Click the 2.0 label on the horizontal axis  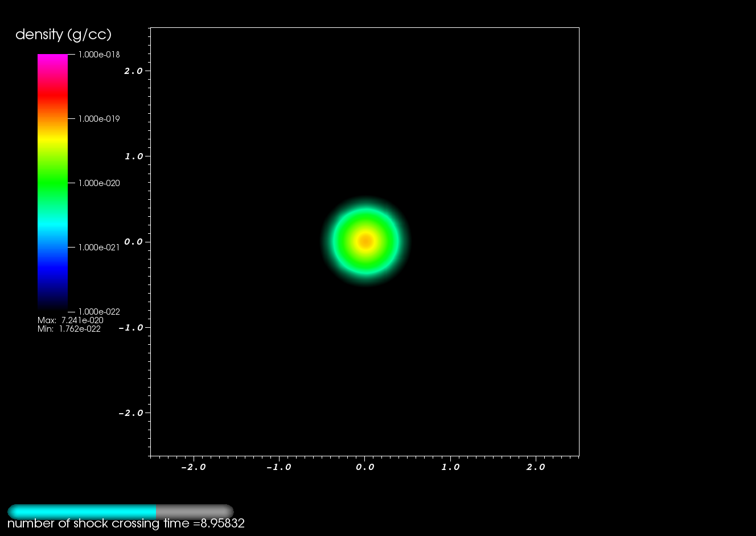[x=536, y=467]
